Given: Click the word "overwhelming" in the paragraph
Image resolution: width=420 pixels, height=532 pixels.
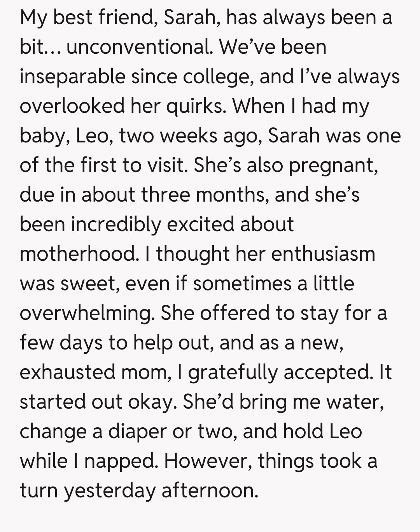Looking at the screenshot, I should click(x=85, y=313).
